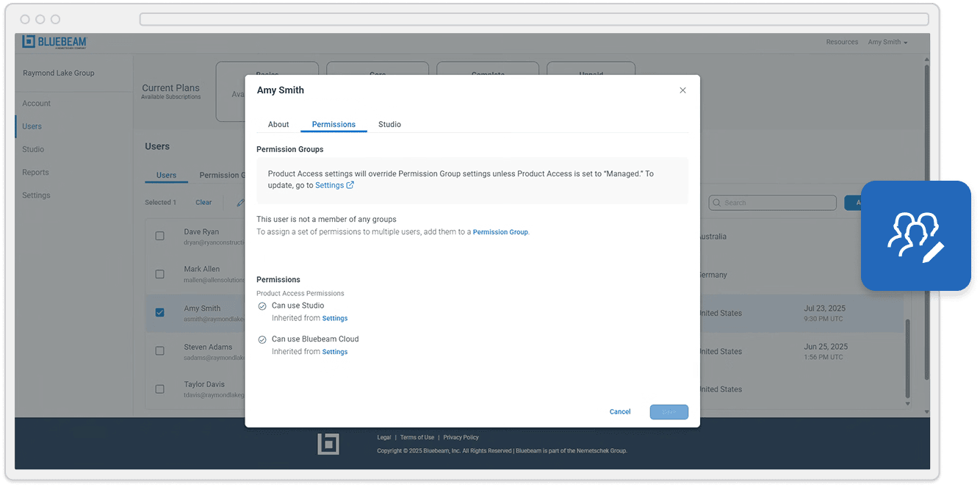Click the checkmark beside Can use Bluebeam Cloud
The image size is (980, 487).
262,339
